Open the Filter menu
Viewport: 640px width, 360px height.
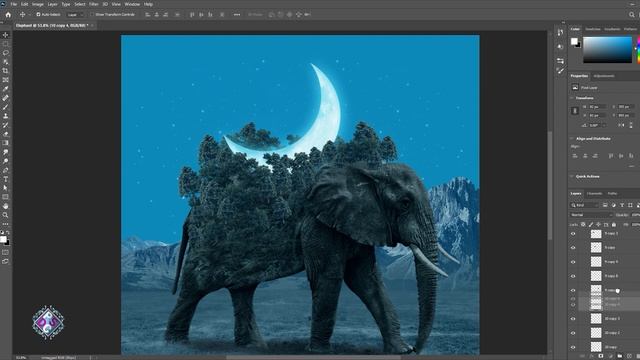coord(93,4)
